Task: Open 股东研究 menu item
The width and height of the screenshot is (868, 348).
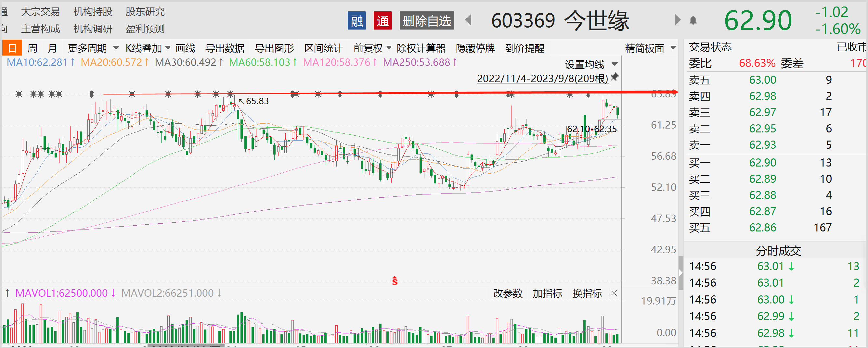Action: point(145,12)
